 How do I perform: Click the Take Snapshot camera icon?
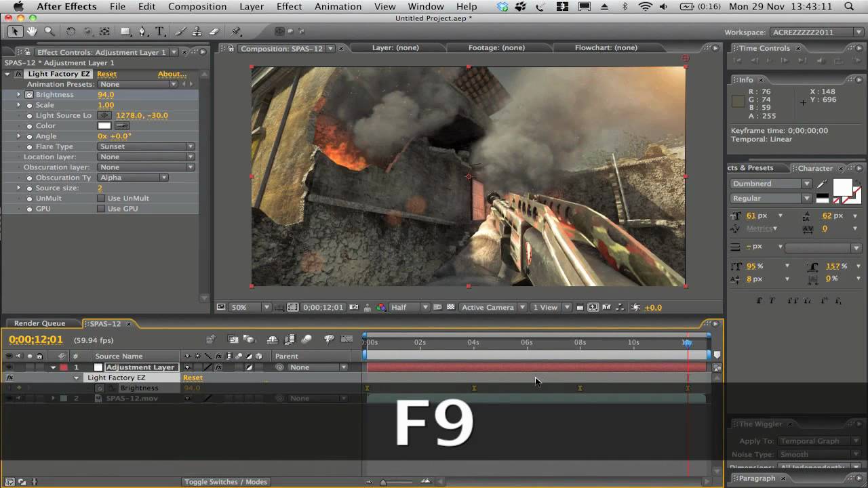(x=354, y=307)
